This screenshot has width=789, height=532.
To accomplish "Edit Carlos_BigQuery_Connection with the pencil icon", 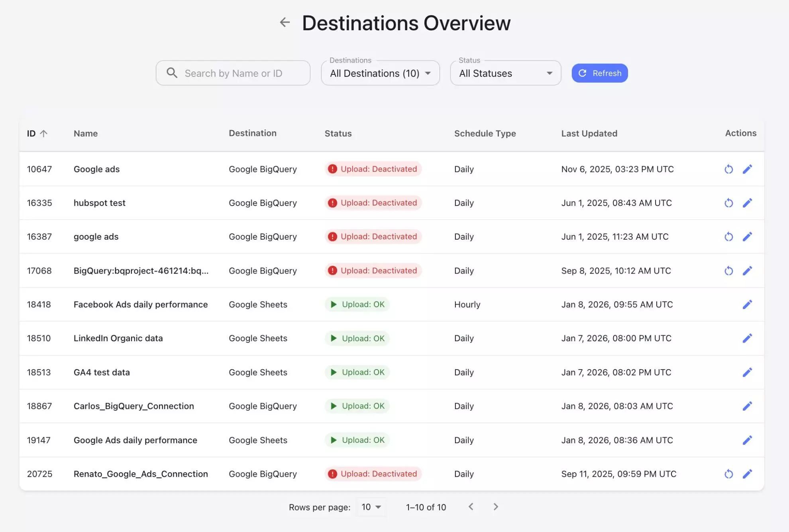I will coord(747,406).
